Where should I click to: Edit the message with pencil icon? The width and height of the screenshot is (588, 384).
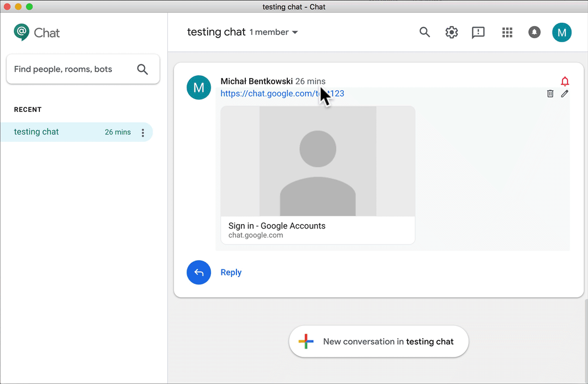564,94
